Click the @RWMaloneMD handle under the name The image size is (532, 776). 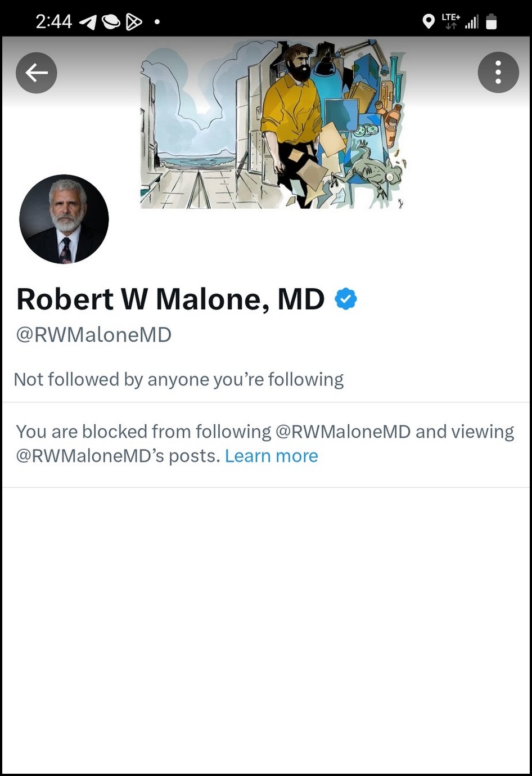point(94,335)
